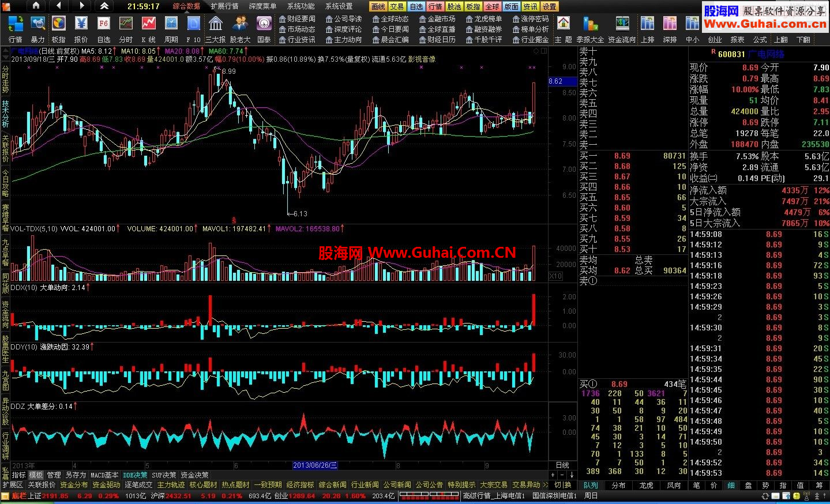Image resolution: width=830 pixels, height=504 pixels.
Task: Click the 2013/06/26 date marker on timeline
Action: click(315, 465)
